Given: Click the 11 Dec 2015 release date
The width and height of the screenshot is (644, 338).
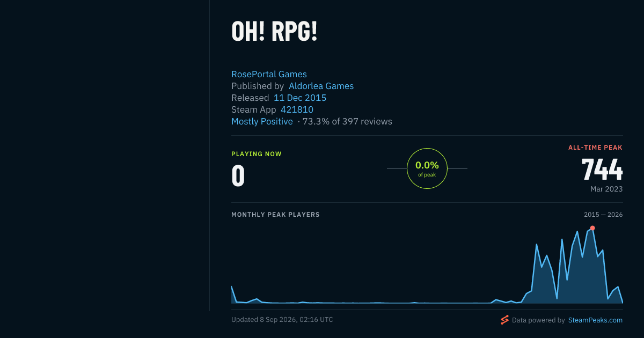Looking at the screenshot, I should coord(300,98).
